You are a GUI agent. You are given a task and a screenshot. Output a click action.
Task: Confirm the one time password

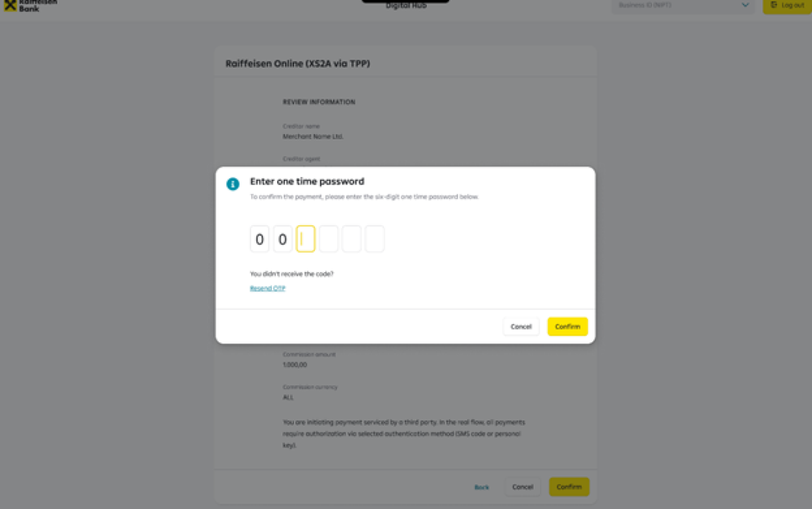567,327
